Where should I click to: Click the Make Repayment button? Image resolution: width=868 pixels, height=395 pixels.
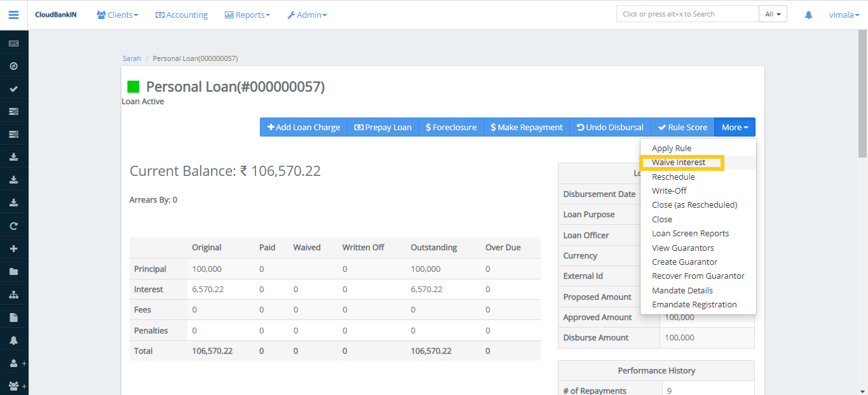pos(526,127)
